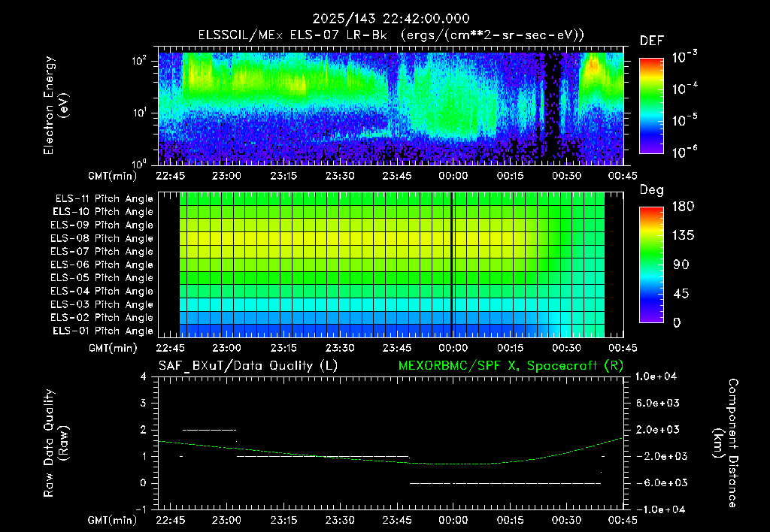Click the ELS-05 Pitch Angle row label
This screenshot has height=532, width=770.
(102, 278)
